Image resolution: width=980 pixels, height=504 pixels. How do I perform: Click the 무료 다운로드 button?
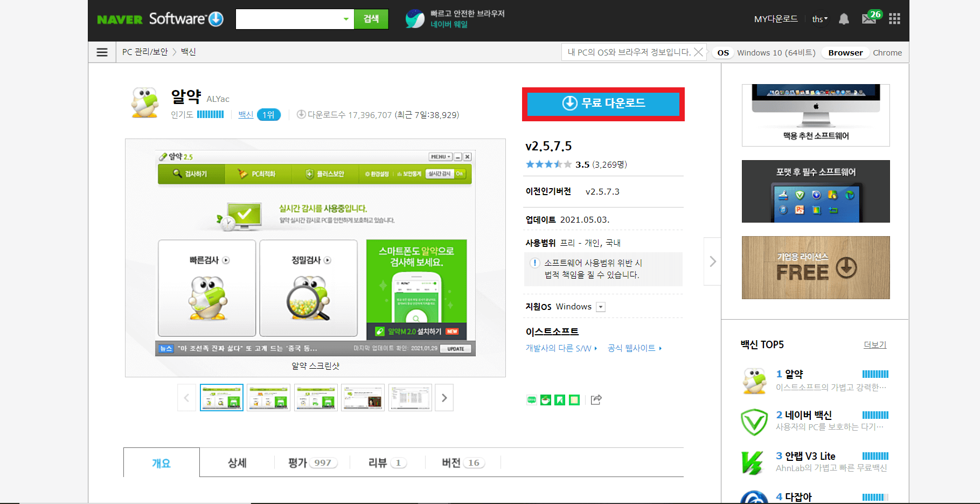603,103
